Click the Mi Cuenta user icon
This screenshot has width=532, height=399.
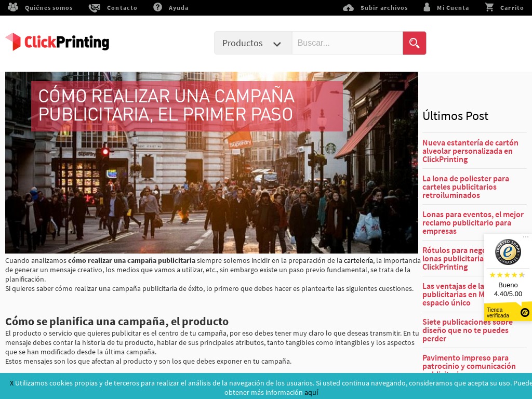pos(427,7)
